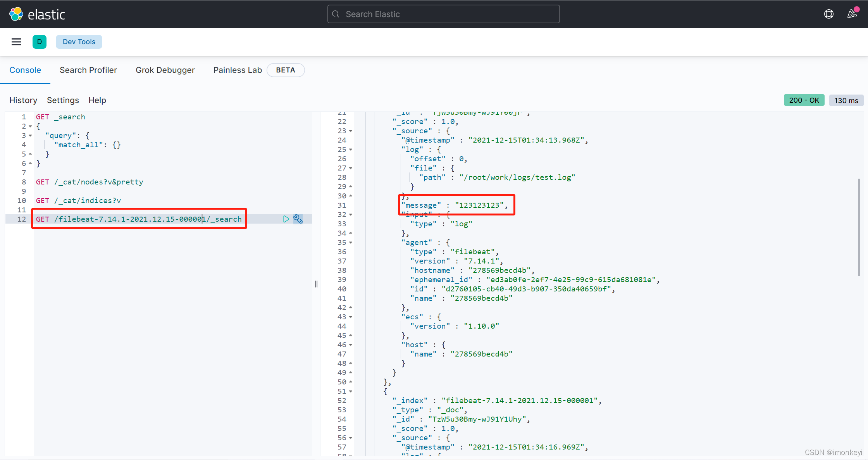Click the Elastic logo
This screenshot has height=460, width=868.
(x=37, y=14)
